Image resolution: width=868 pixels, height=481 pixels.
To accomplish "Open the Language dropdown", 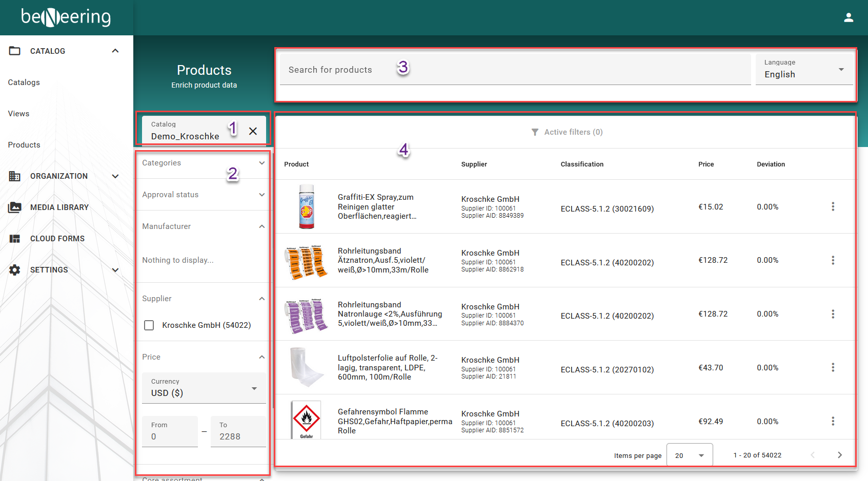I will click(804, 69).
